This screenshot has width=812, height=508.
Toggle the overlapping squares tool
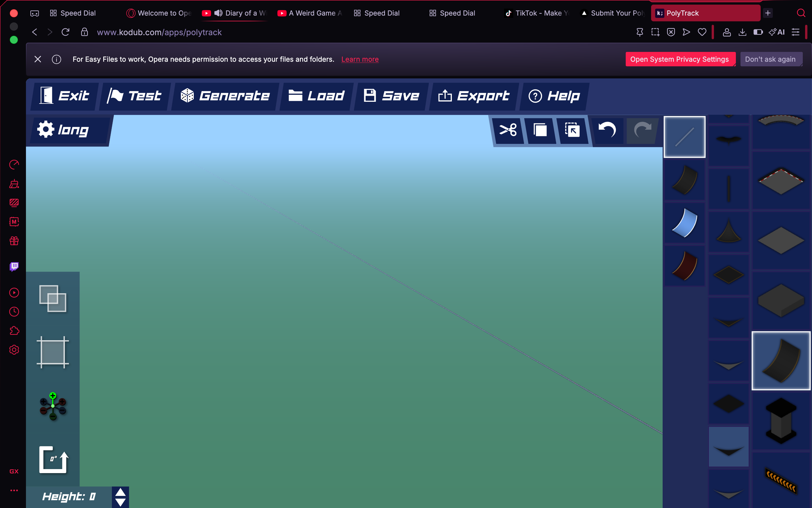53,298
